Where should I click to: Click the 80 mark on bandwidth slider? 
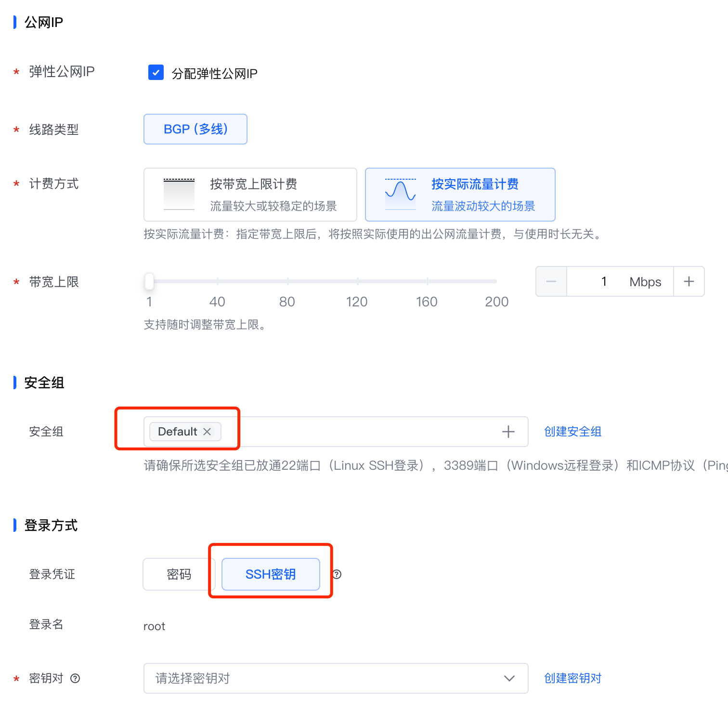click(287, 281)
